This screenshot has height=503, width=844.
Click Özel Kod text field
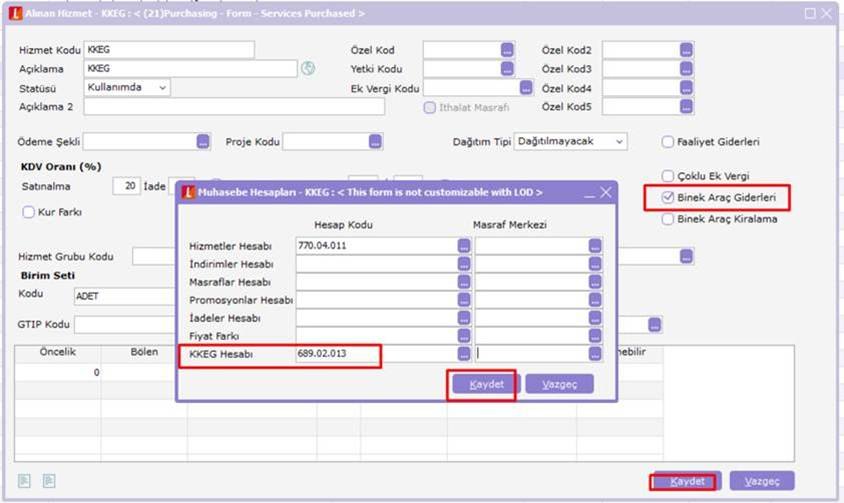pyautogui.click(x=462, y=50)
